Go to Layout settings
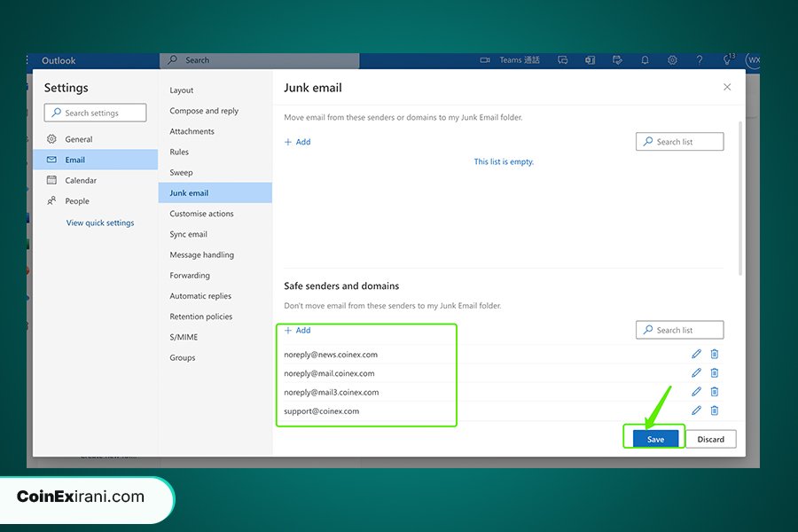The image size is (798, 532). [215, 90]
